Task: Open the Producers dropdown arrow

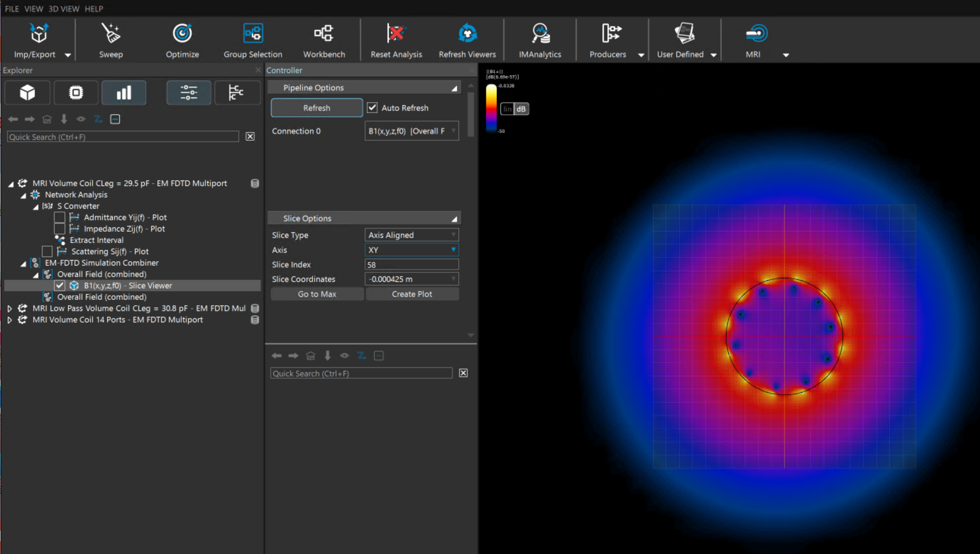Action: point(641,55)
